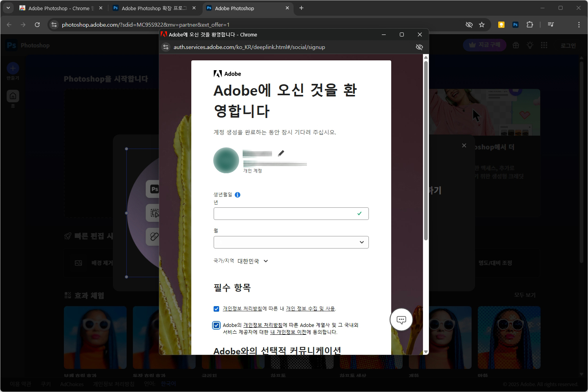Click the lightbulb icon in Photoshop header
The width and height of the screenshot is (588, 392).
[530, 45]
